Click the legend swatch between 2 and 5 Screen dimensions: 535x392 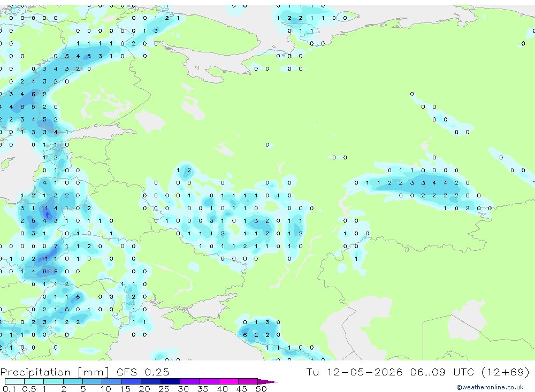[73, 381]
